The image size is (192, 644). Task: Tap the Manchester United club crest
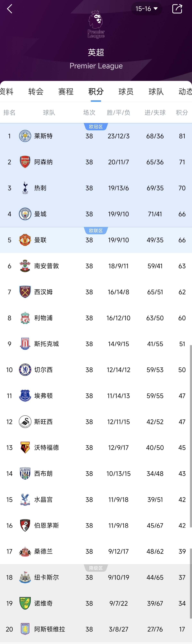(25, 240)
